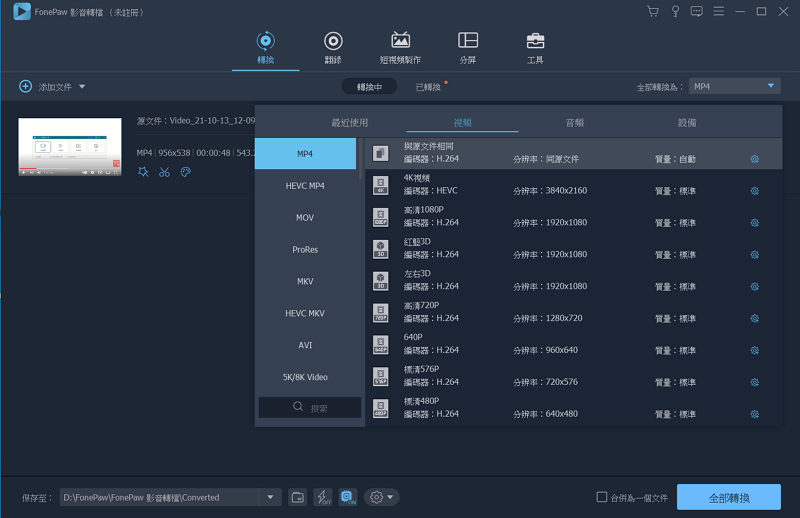Click the source video thumbnail
800x518 pixels.
(x=70, y=147)
